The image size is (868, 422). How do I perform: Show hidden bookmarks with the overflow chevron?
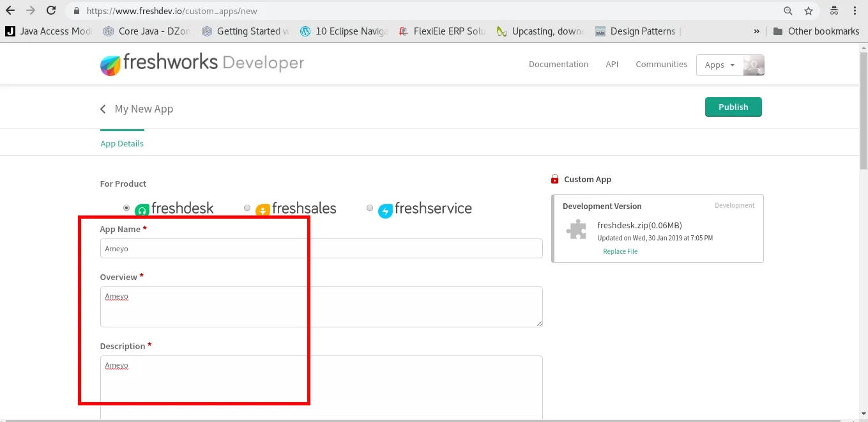(757, 31)
